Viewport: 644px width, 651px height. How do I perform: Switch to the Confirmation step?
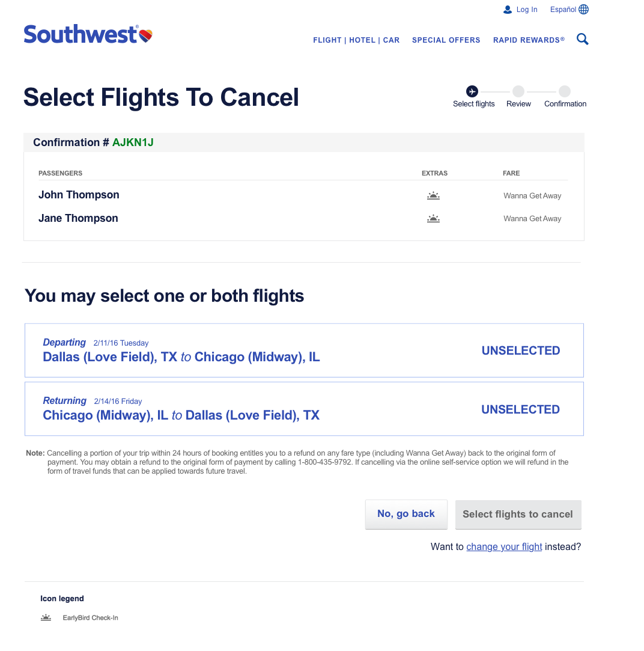point(564,91)
